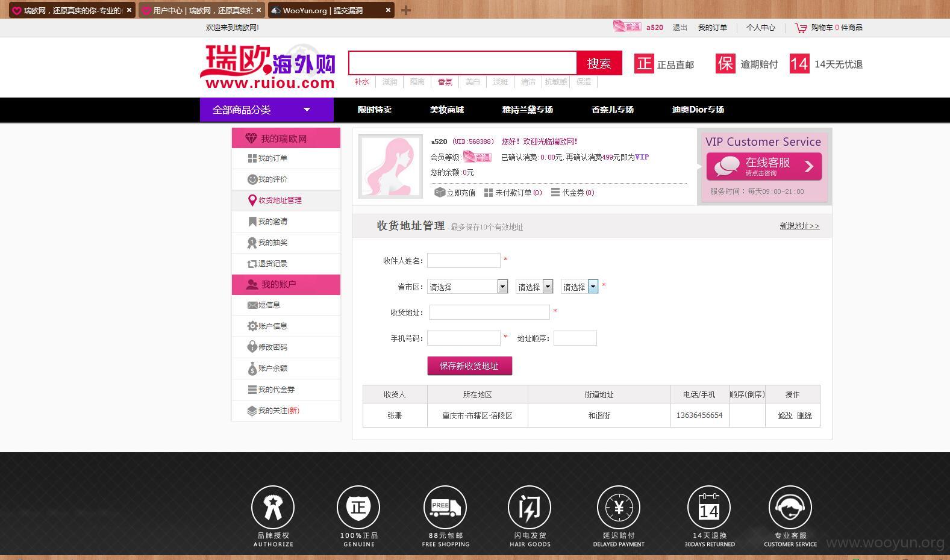Image resolution: width=950 pixels, height=560 pixels.
Task: Click 保存新收货地址 button
Action: click(x=469, y=366)
